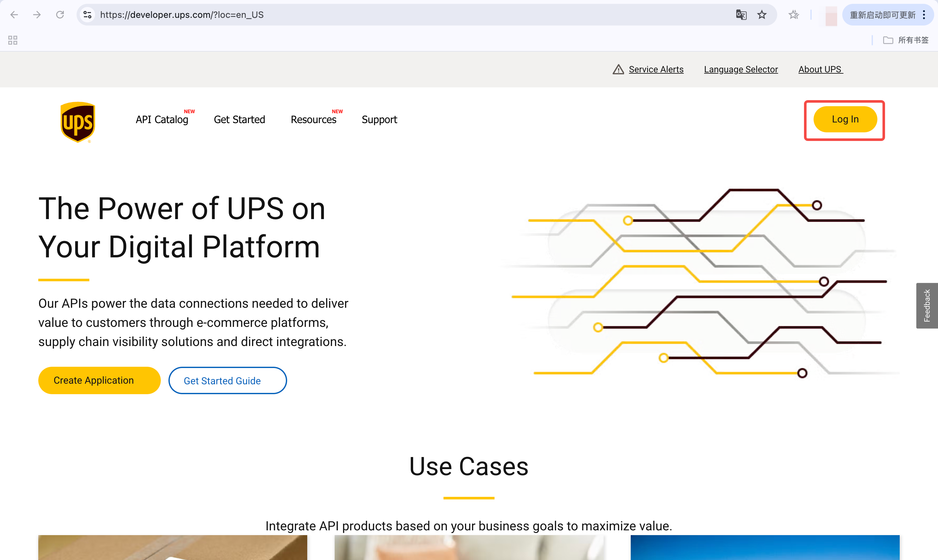The image size is (938, 560).
Task: Bookmark this page with star icon
Action: [x=762, y=15]
